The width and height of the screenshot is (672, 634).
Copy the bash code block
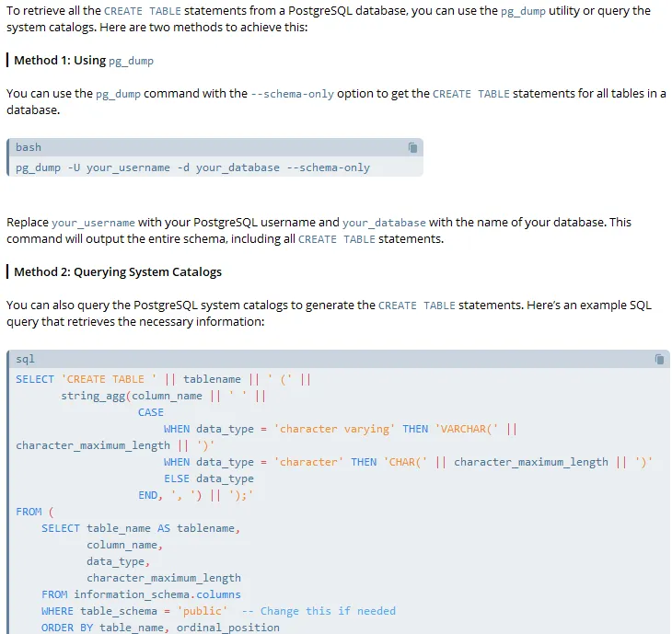(x=413, y=147)
